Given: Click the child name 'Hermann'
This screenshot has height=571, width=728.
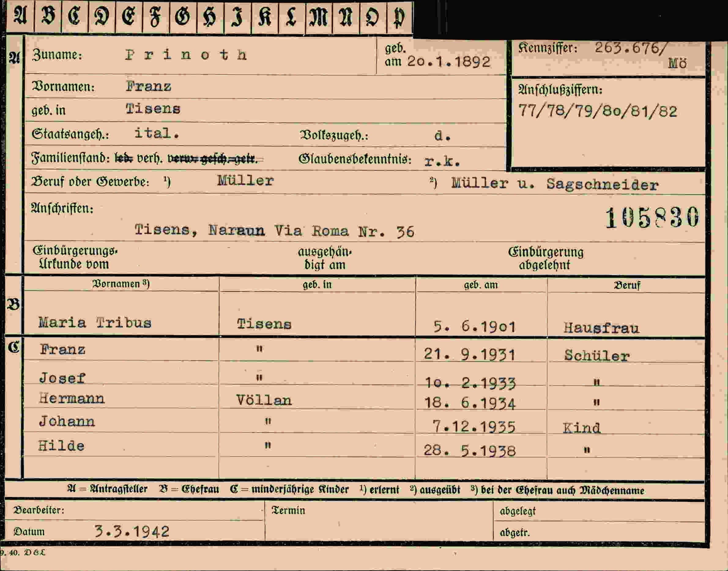Looking at the screenshot, I should (72, 398).
